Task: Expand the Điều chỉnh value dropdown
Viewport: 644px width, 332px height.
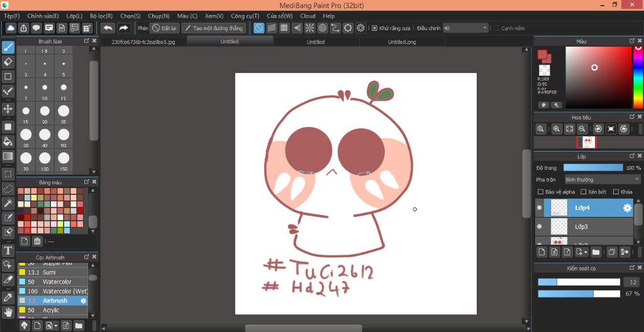Action: [485, 28]
